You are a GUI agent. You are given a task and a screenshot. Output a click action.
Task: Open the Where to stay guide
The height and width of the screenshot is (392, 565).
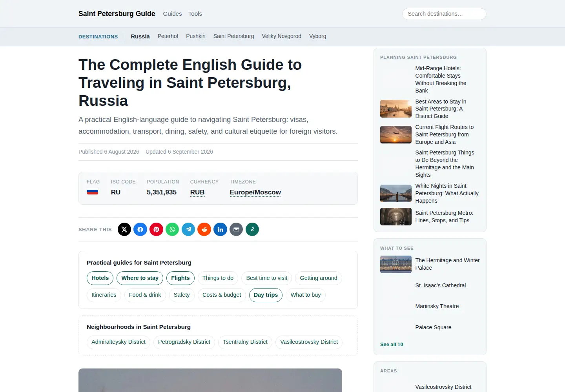pos(140,278)
